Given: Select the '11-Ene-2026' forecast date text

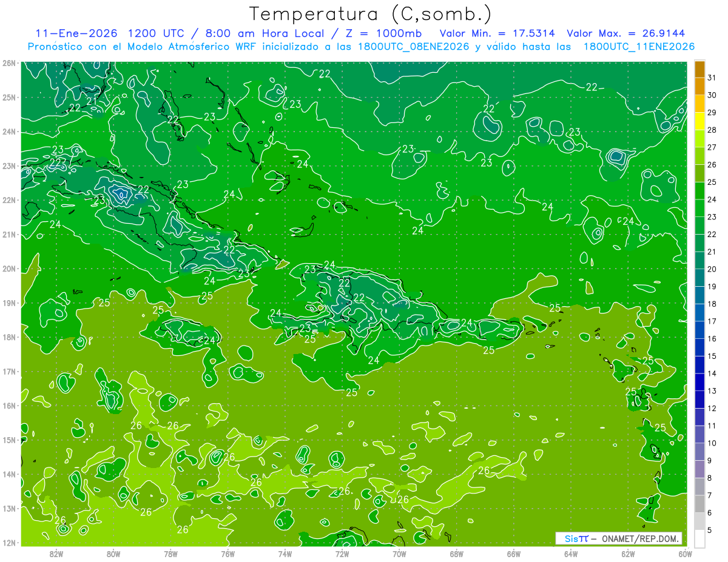Looking at the screenshot, I should coord(78,33).
